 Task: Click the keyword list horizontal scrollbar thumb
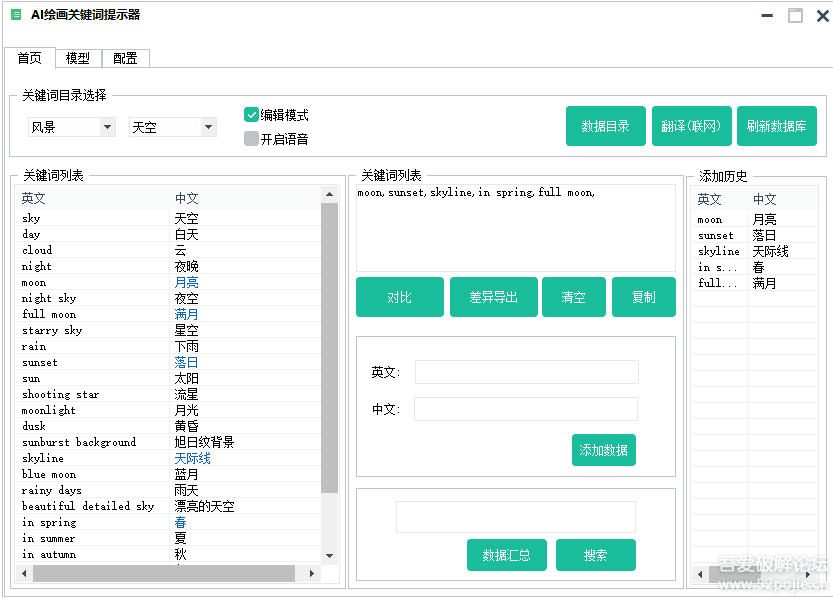coord(164,573)
